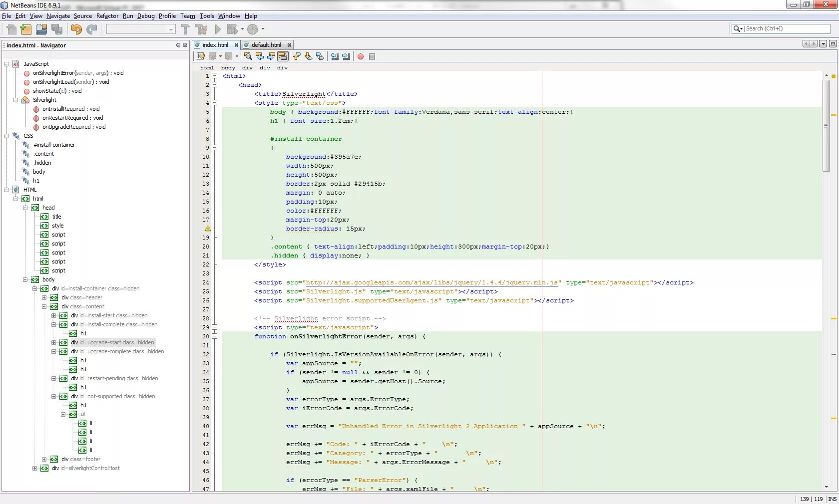Expand div class=header node
The width and height of the screenshot is (839, 504).
44,297
